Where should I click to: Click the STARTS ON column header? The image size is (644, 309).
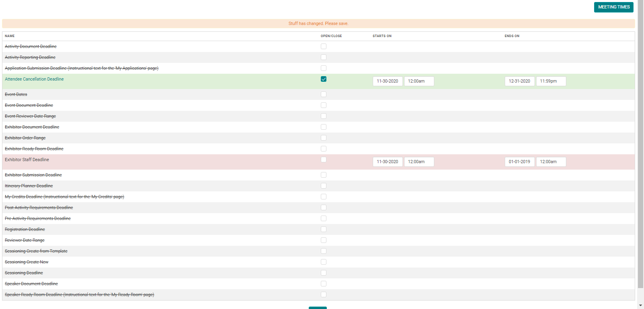click(382, 36)
